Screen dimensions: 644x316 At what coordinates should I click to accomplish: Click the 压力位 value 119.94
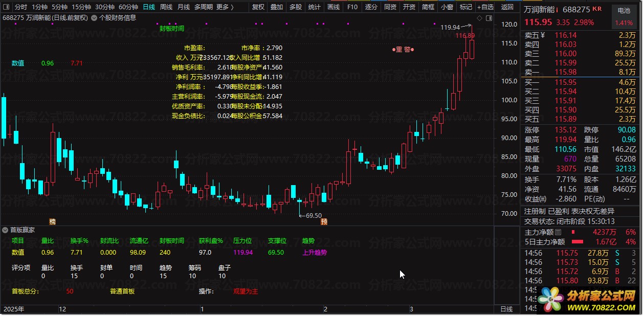[x=243, y=252]
